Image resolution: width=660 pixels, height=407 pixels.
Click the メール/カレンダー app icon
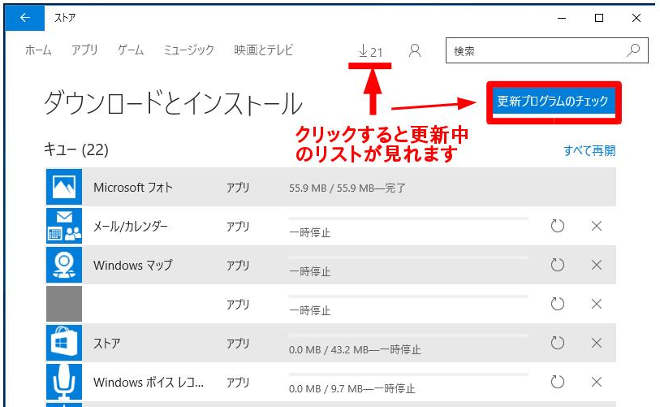[64, 226]
